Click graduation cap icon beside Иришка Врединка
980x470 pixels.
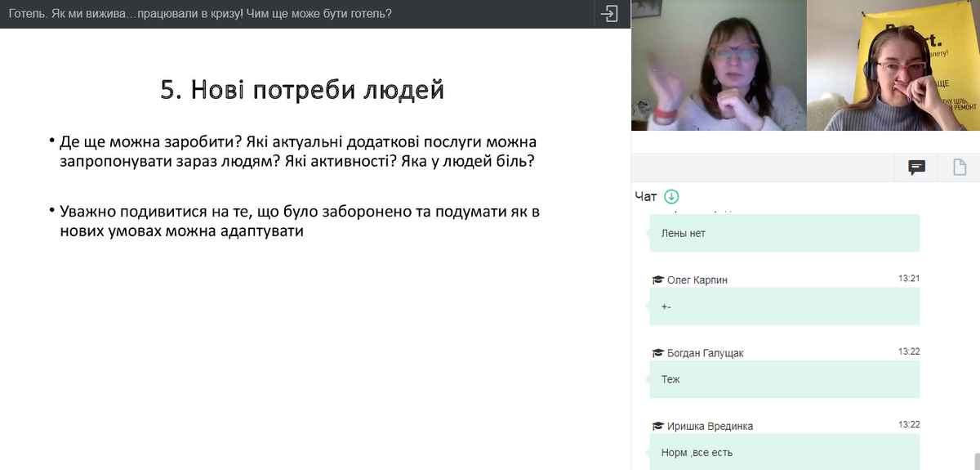pos(657,426)
